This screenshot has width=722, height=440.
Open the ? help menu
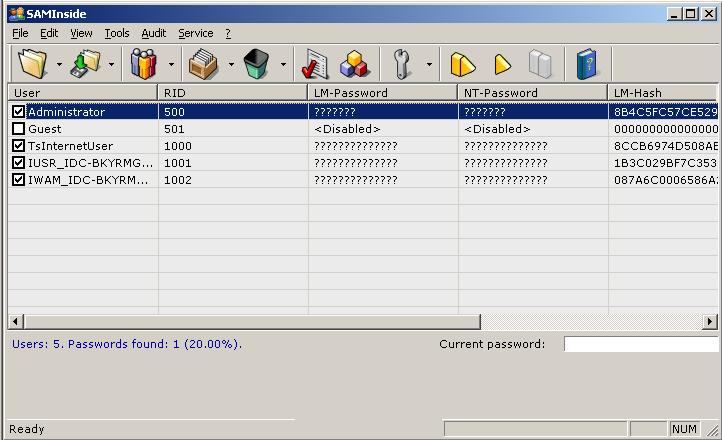click(228, 33)
